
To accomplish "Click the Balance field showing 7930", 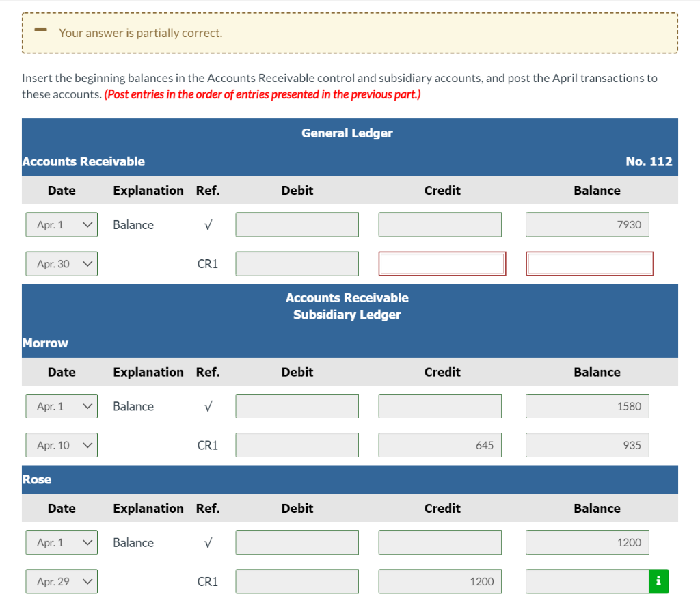I will (x=587, y=224).
